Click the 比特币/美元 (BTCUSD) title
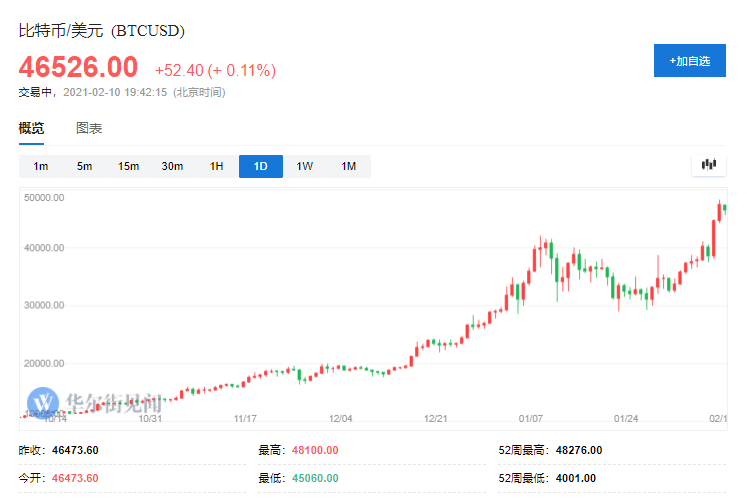 coord(102,31)
